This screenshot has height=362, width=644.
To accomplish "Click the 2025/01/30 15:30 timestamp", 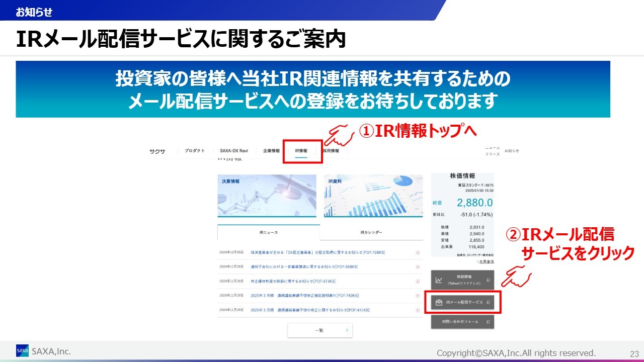I will (479, 191).
